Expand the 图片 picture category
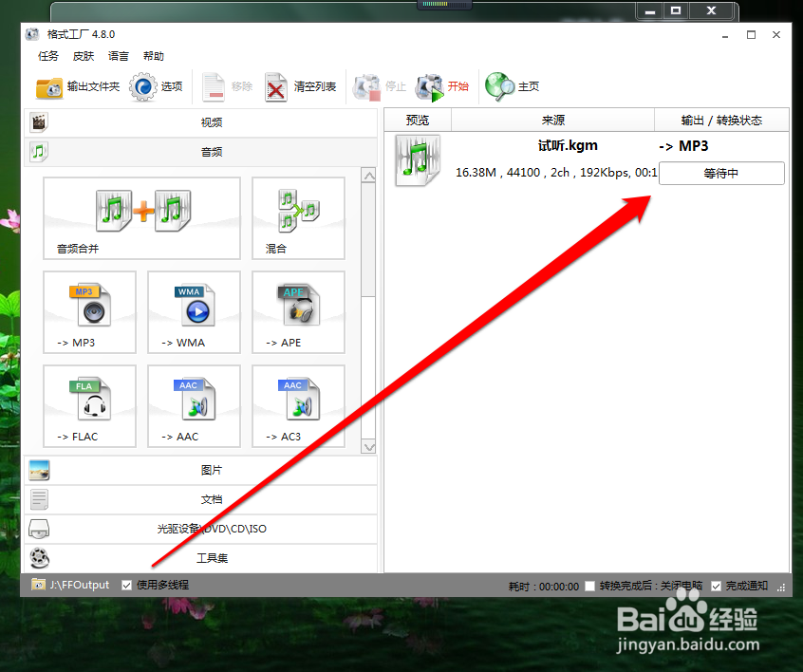 tap(201, 470)
